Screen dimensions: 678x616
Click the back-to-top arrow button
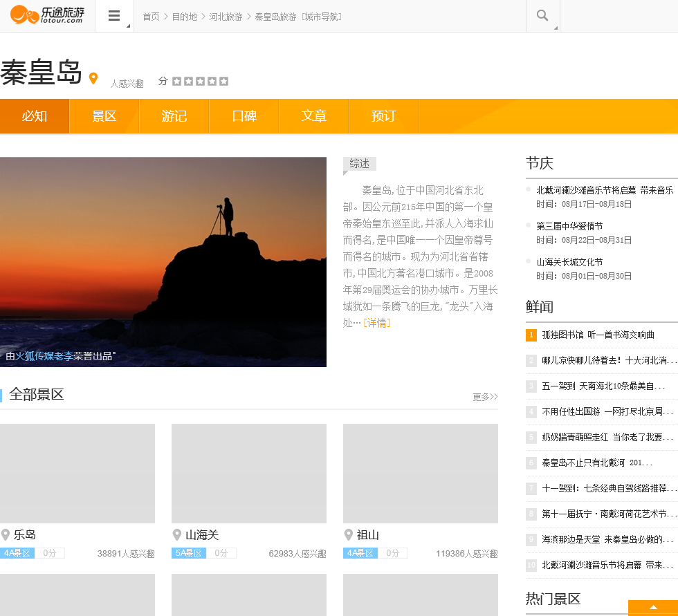point(652,608)
